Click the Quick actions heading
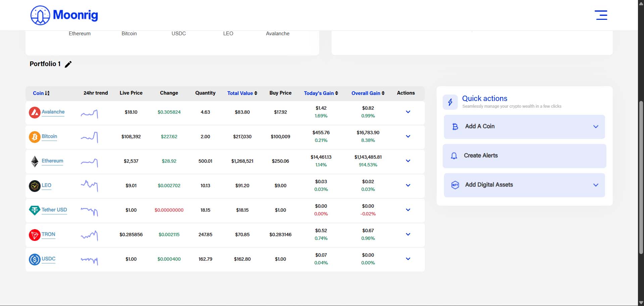Viewport: 644px width, 306px height. pyautogui.click(x=485, y=98)
